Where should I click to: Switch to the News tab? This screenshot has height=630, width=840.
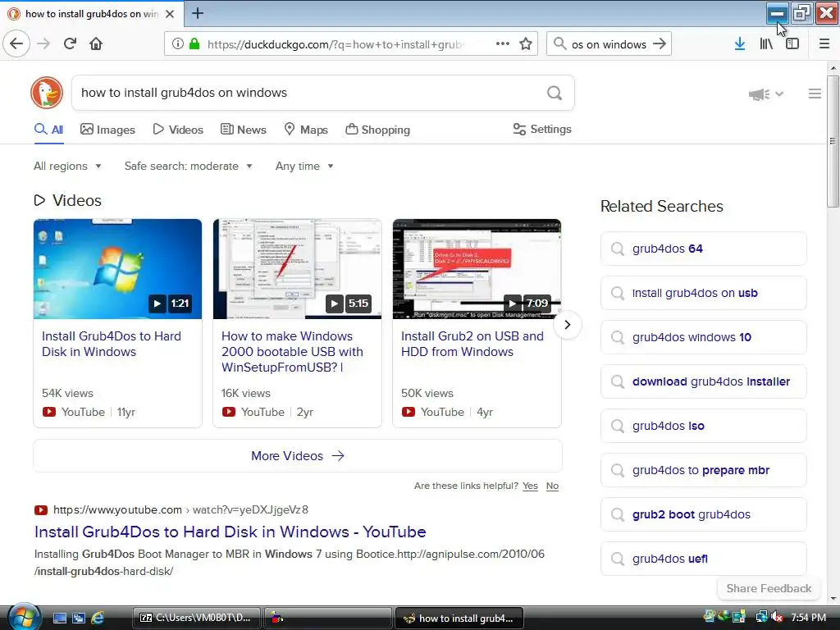[x=244, y=130]
